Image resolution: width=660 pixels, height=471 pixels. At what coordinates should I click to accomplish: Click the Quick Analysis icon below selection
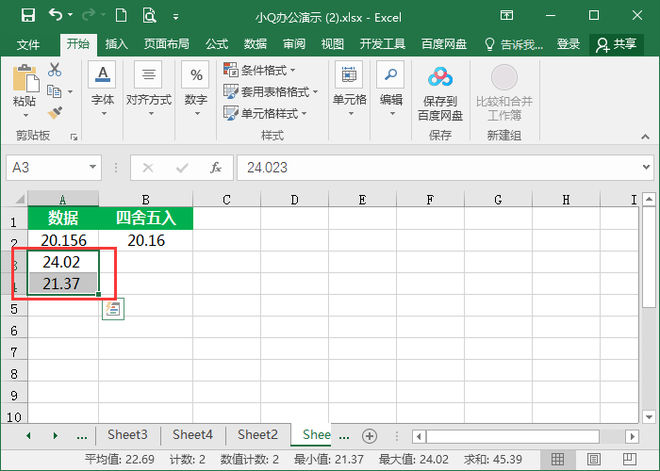point(113,309)
